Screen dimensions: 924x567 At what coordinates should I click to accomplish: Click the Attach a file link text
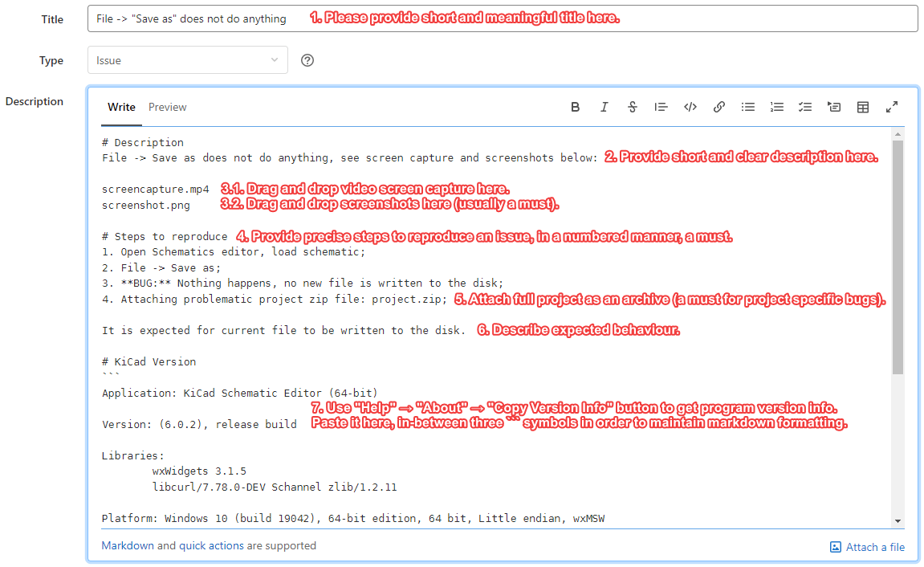[875, 547]
